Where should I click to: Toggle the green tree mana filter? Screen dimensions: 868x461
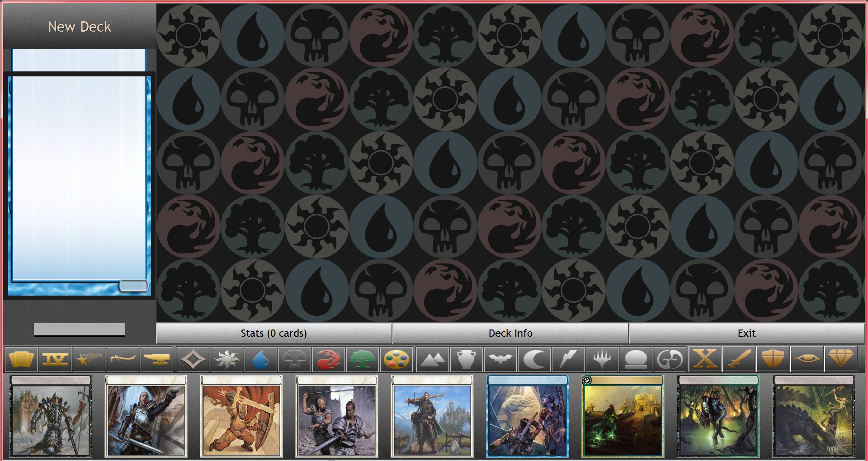point(363,360)
